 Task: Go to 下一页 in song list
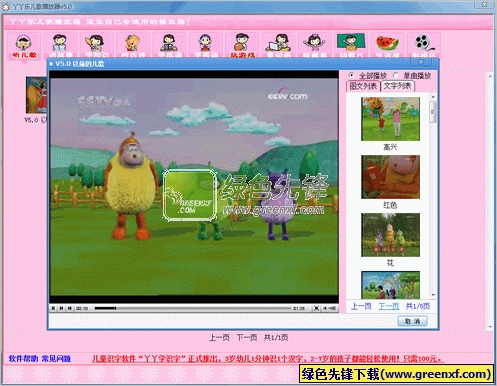click(x=389, y=306)
